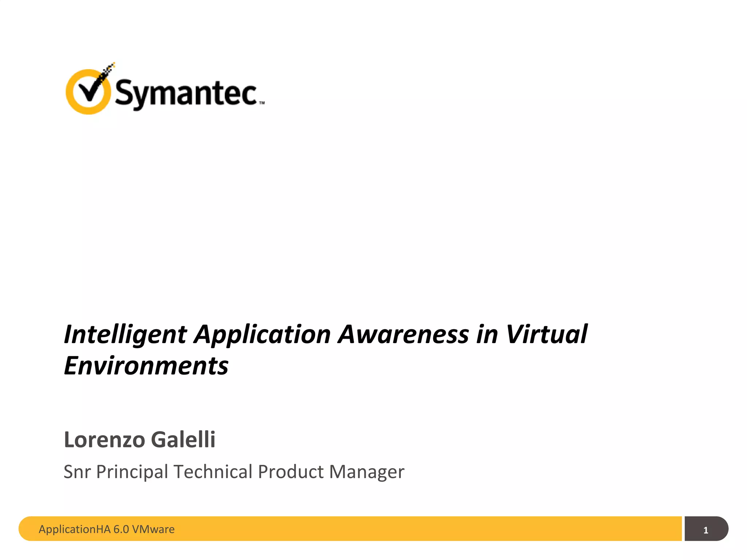The width and height of the screenshot is (747, 560).
Task: Click the word Product in the job title
Action: (291, 472)
